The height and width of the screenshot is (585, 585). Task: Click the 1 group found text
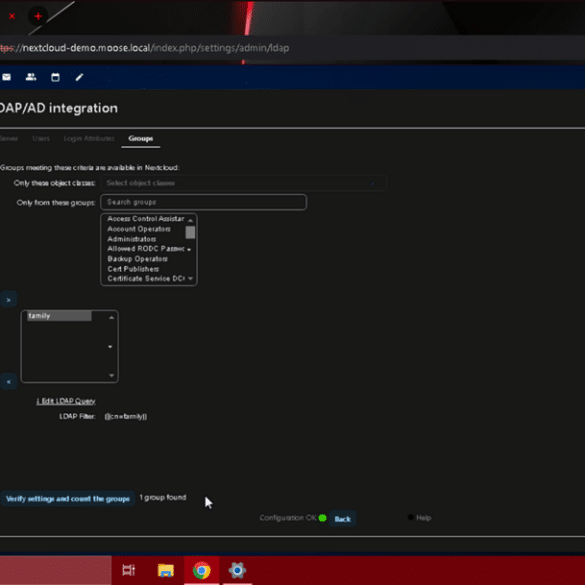point(163,498)
